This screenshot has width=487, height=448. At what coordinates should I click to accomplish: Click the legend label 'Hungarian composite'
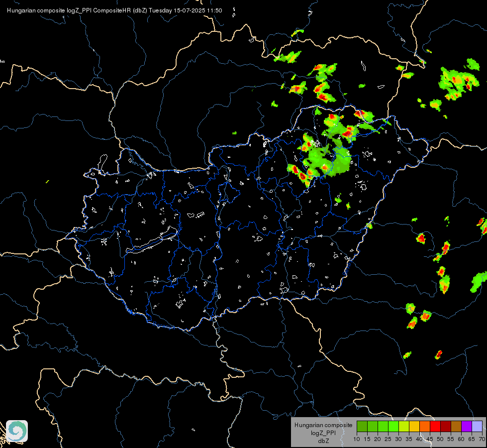click(323, 425)
